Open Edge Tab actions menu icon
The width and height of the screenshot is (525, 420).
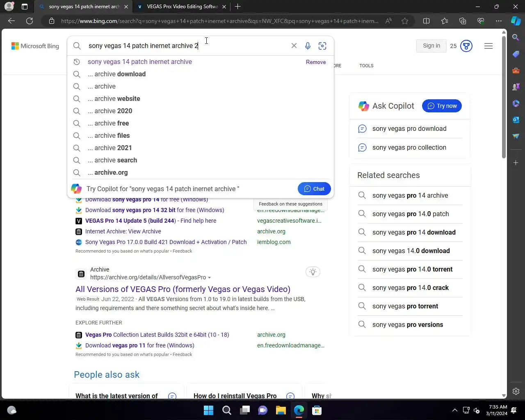click(25, 7)
